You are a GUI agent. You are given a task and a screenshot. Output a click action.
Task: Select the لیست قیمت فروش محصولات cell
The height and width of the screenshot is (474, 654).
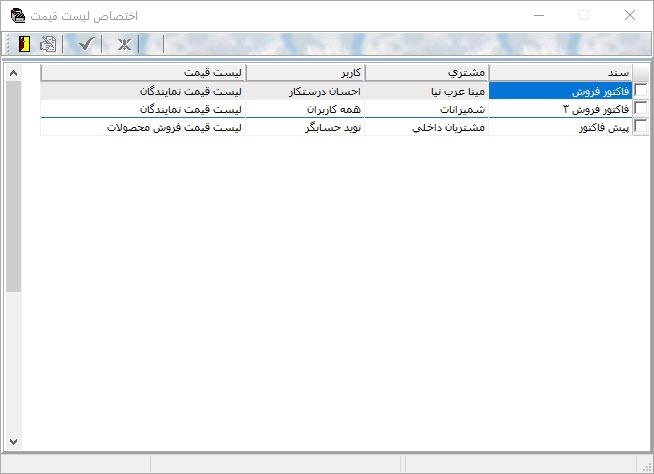click(x=143, y=127)
